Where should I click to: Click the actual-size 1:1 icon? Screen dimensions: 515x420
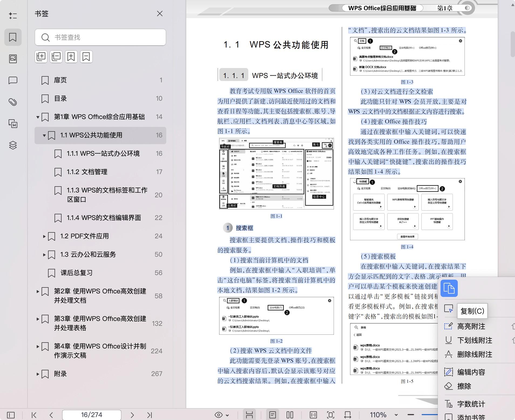(x=313, y=415)
